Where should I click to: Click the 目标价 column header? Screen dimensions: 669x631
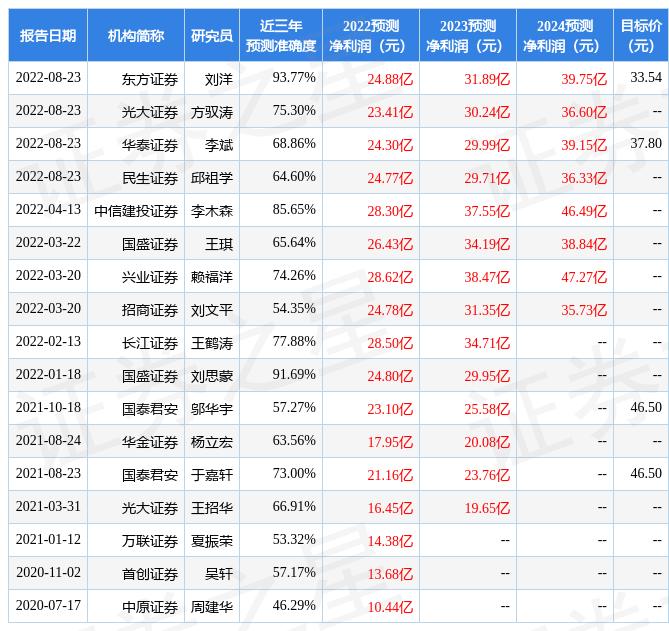tap(641, 35)
